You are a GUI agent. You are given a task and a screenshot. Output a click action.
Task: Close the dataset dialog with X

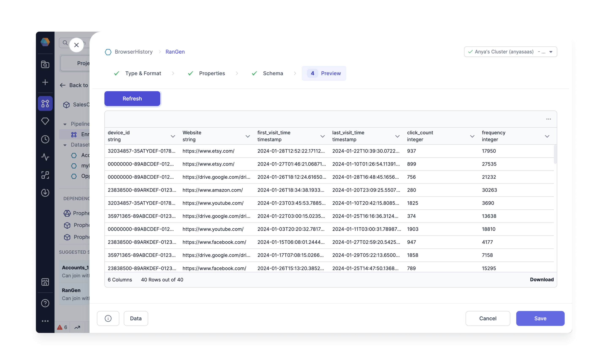click(x=76, y=45)
